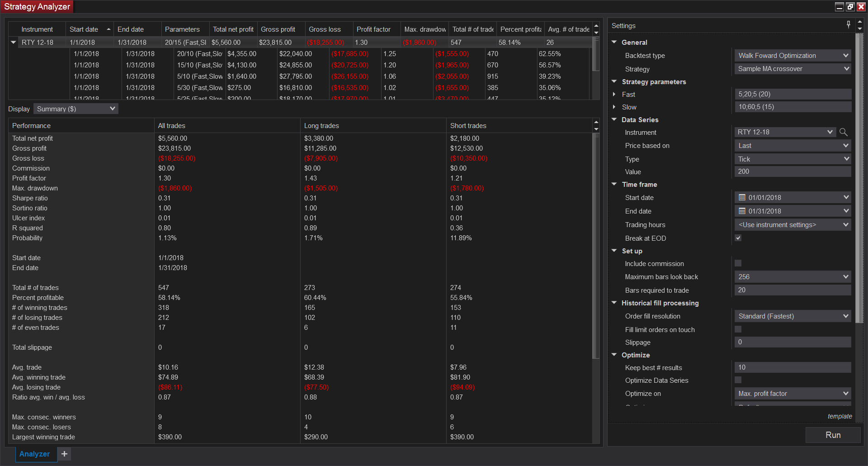Open the Trading hours dropdown
This screenshot has height=466, width=868.
(x=793, y=225)
